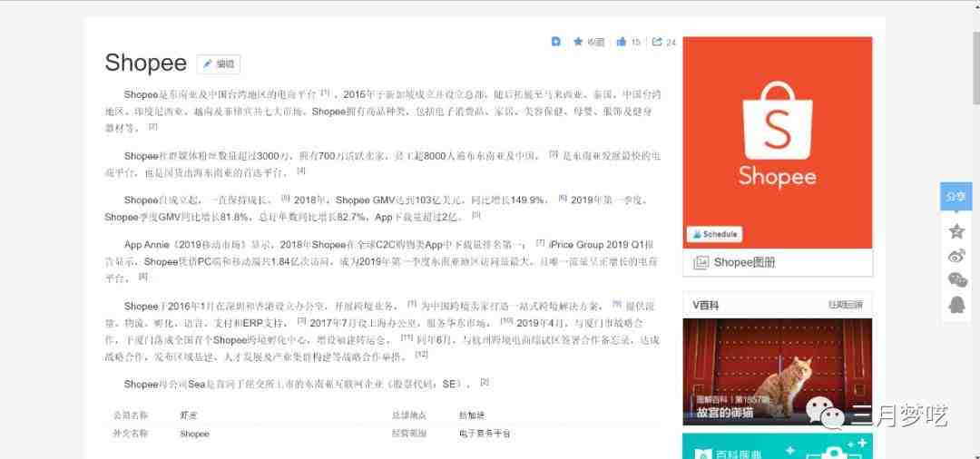Click the teal 百科 banner below the video
The image size is (980, 459).
click(777, 446)
